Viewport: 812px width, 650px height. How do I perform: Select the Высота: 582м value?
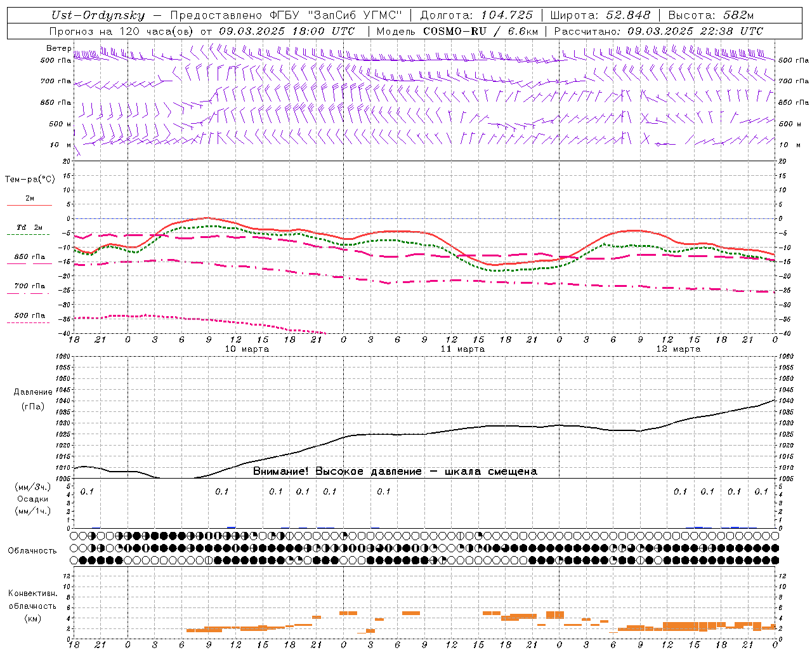click(711, 15)
